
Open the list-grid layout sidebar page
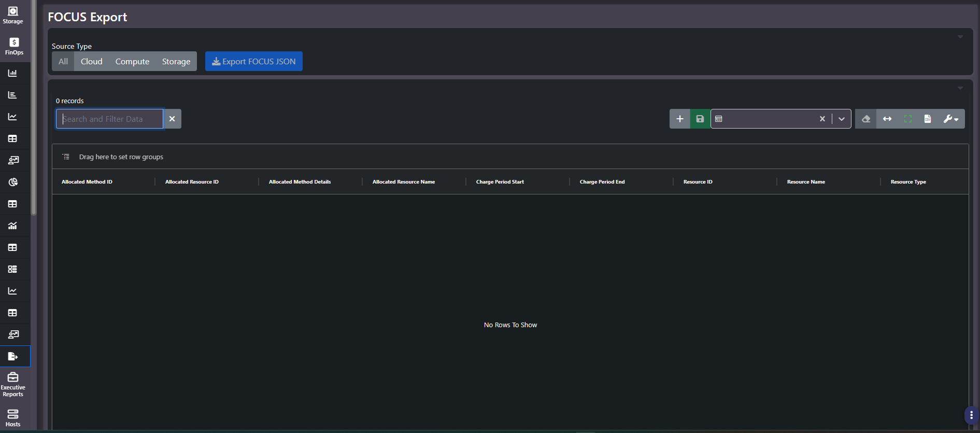click(x=12, y=269)
